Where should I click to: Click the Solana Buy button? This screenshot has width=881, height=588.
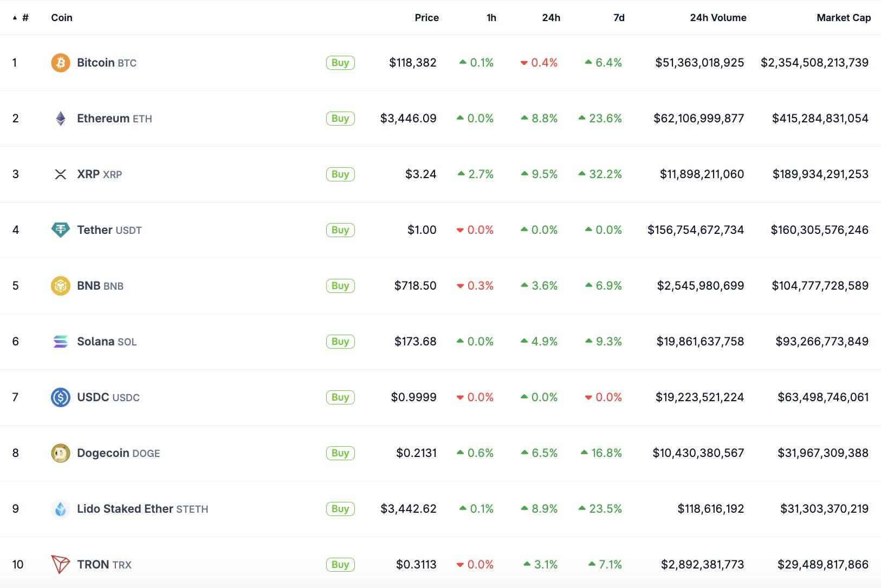340,342
